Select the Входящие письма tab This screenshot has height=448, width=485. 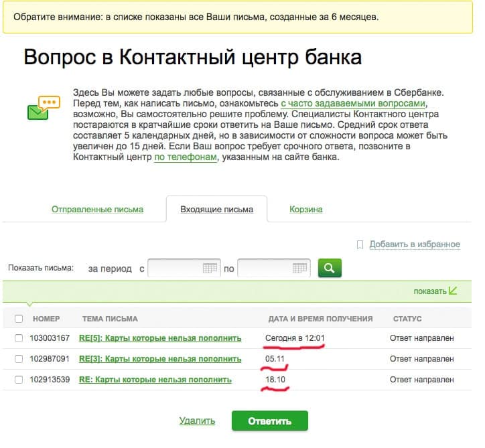pyautogui.click(x=216, y=210)
